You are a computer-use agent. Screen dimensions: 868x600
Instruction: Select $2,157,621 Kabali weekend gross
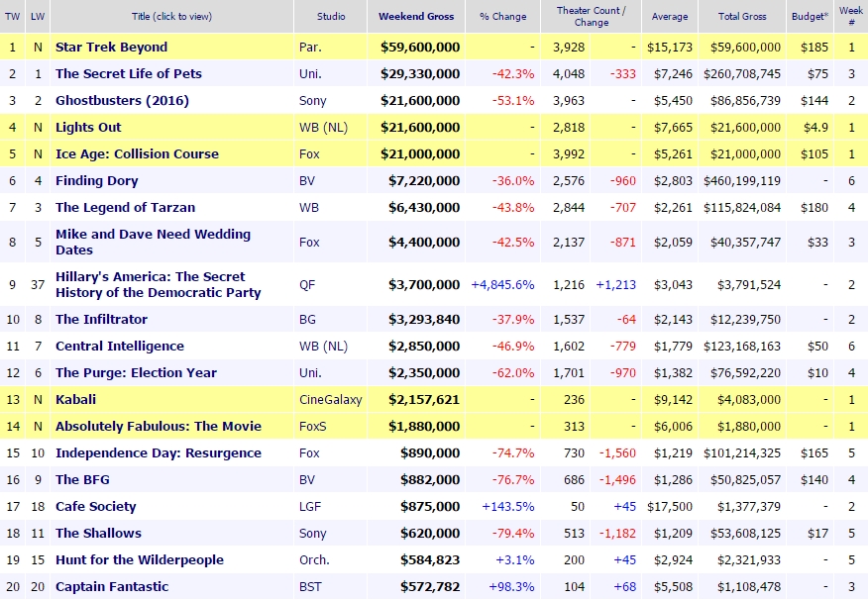[x=424, y=399]
